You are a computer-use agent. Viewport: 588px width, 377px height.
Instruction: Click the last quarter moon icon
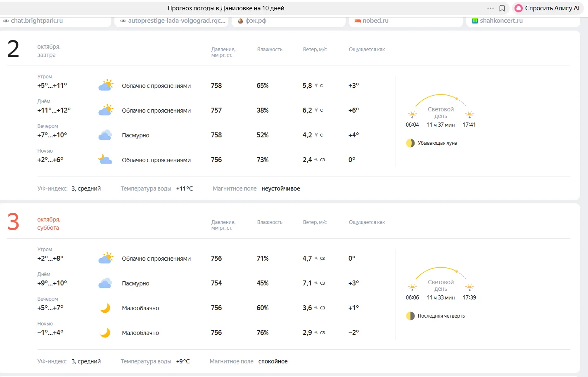coord(410,316)
